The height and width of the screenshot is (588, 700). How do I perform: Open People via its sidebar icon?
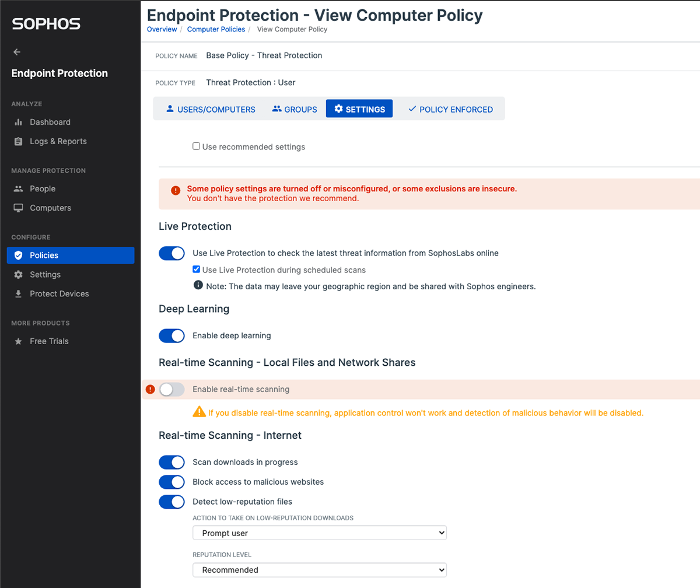tap(18, 189)
